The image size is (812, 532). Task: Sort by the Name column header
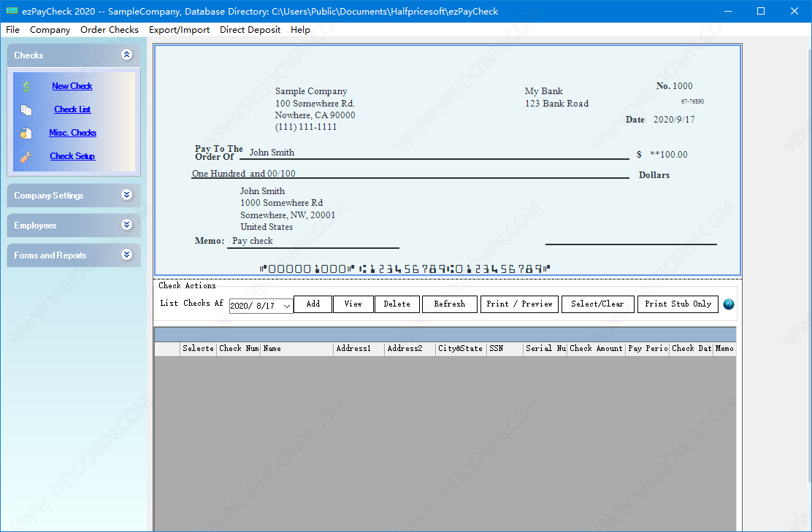coord(296,349)
